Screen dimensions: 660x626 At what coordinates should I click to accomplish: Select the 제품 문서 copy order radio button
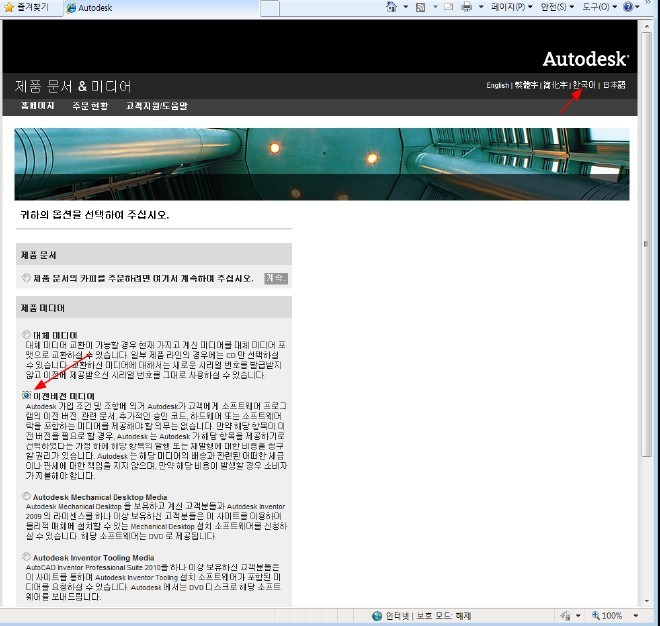click(x=27, y=277)
